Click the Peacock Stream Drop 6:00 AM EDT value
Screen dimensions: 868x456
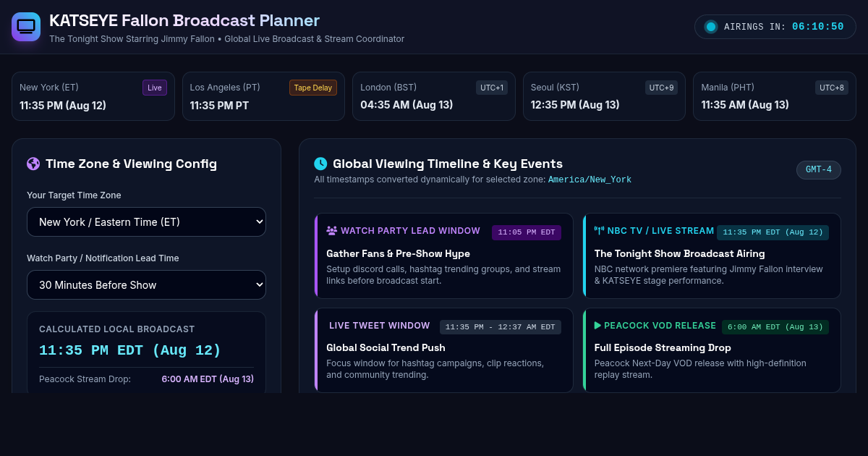pos(208,379)
